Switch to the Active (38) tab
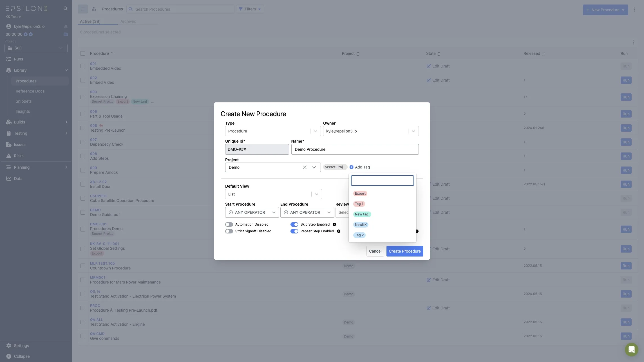Viewport: 644px width, 362px height. [90, 21]
